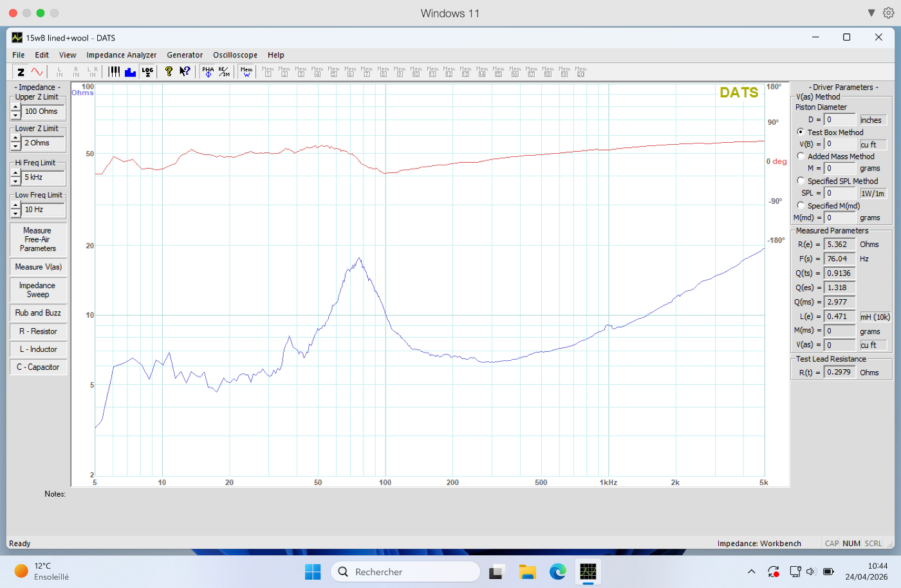
Task: Increase the Upper Z Limit with up arrow
Action: pos(15,108)
